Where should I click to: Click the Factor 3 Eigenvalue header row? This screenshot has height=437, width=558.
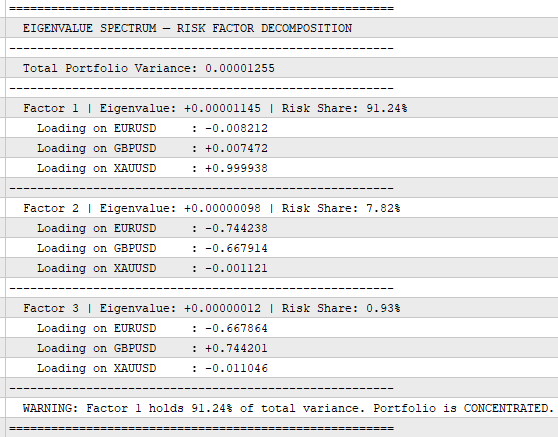[282, 308]
